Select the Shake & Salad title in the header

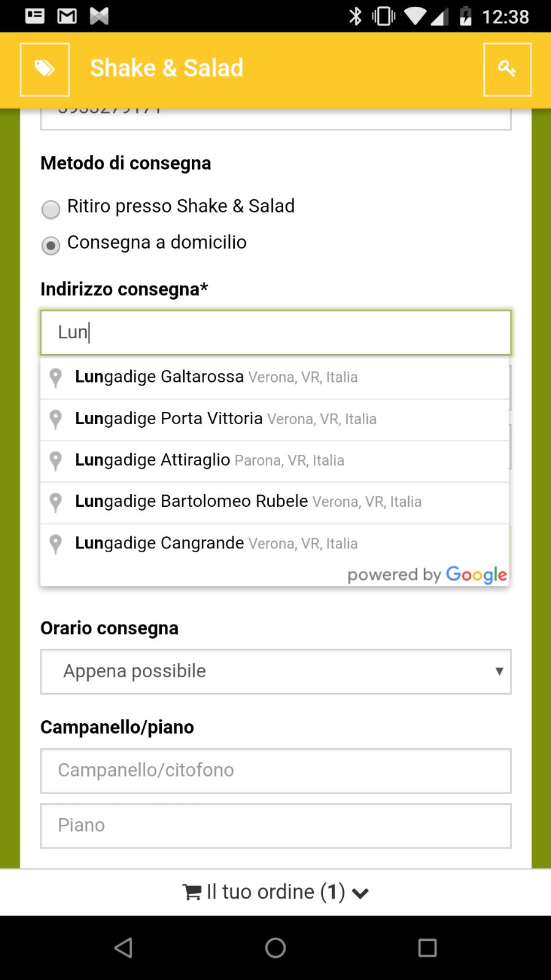click(166, 68)
